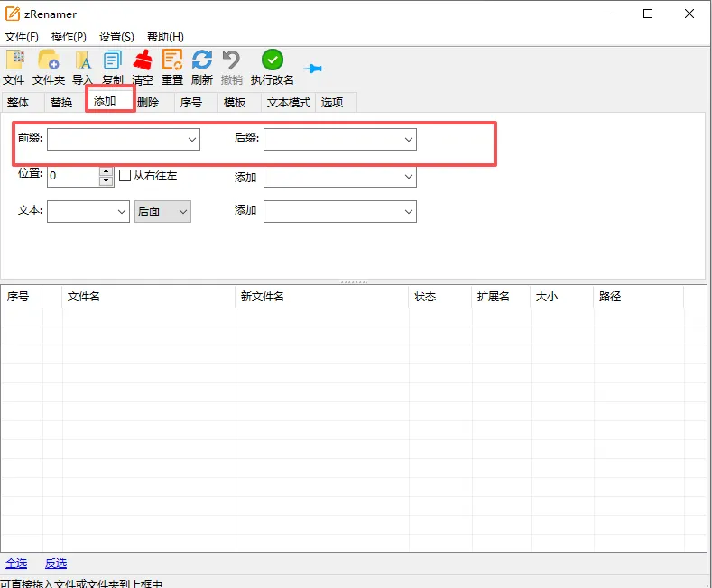Click inside the 位置 number field

coord(73,176)
